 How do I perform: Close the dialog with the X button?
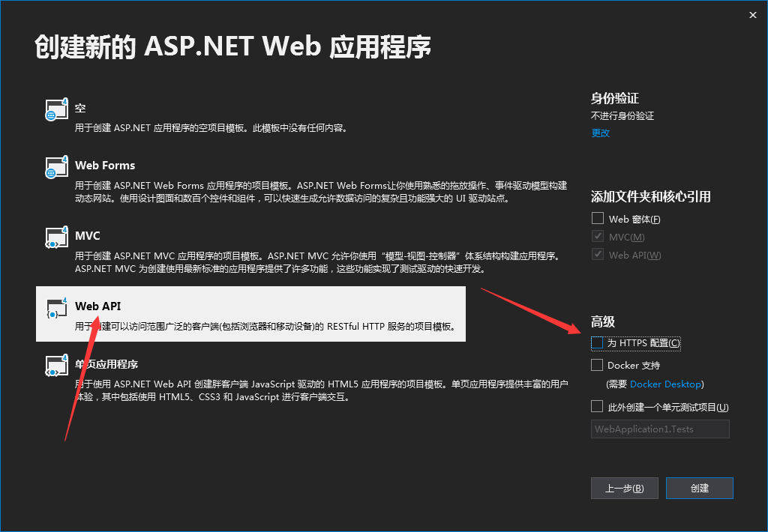point(753,15)
